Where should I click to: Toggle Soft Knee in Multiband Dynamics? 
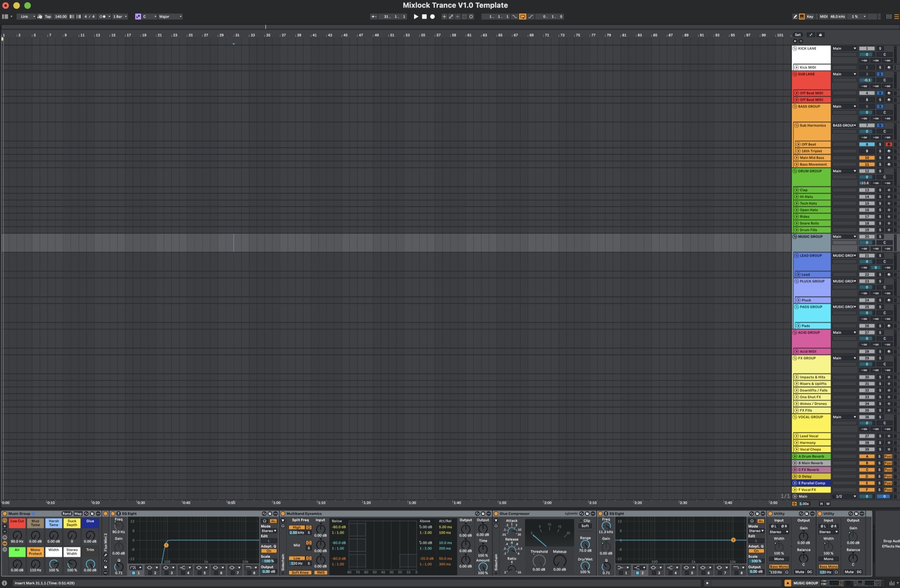tap(300, 572)
